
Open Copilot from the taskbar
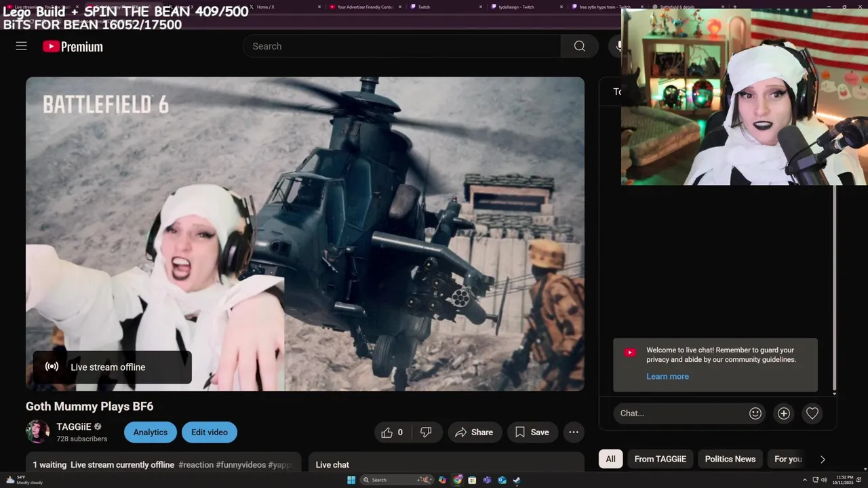tap(442, 480)
